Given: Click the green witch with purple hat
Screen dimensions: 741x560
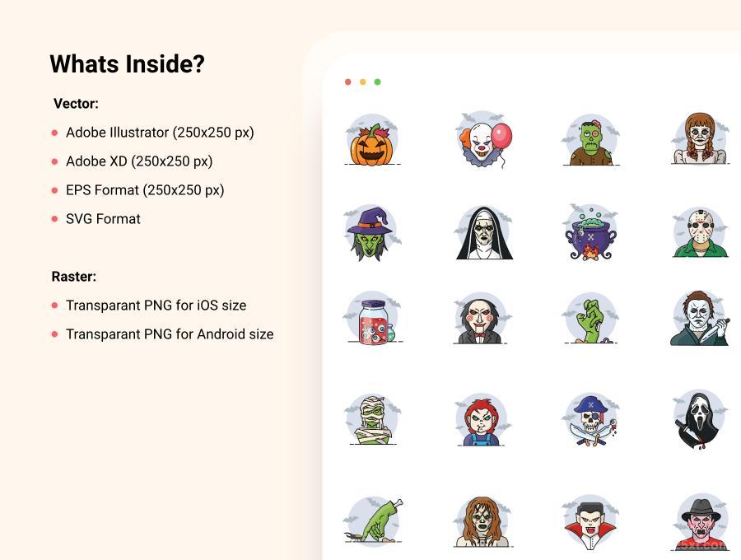Looking at the screenshot, I should tap(372, 232).
